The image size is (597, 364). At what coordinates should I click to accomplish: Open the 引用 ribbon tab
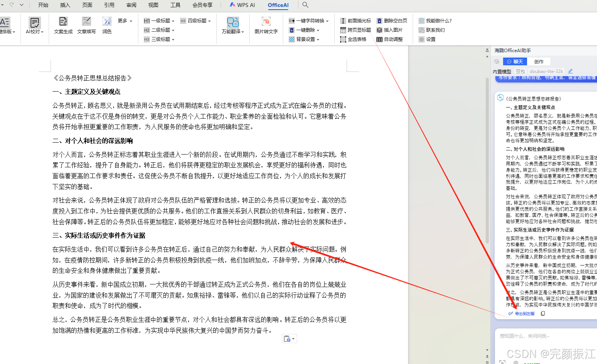tap(109, 5)
